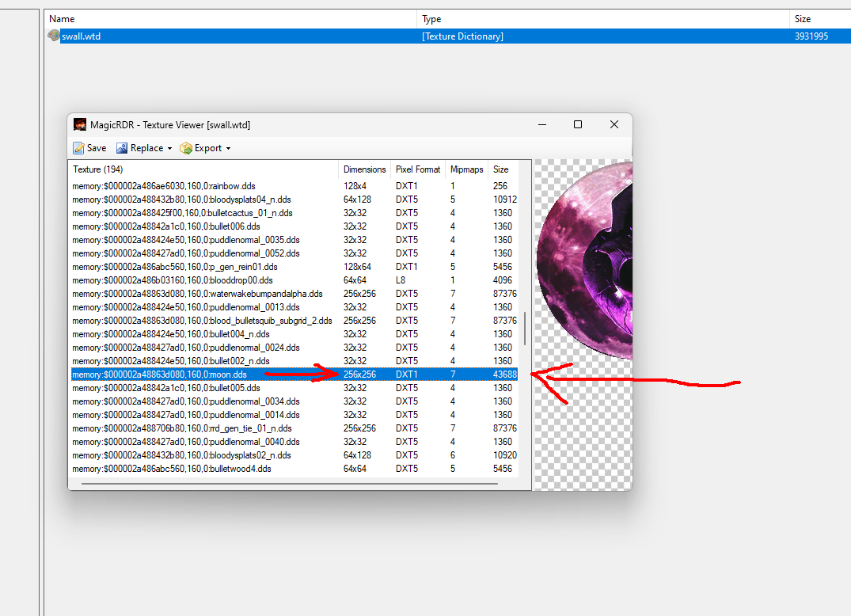Select the puddlenormal_0052.dds texture
The height and width of the screenshot is (616, 851).
coord(294,253)
